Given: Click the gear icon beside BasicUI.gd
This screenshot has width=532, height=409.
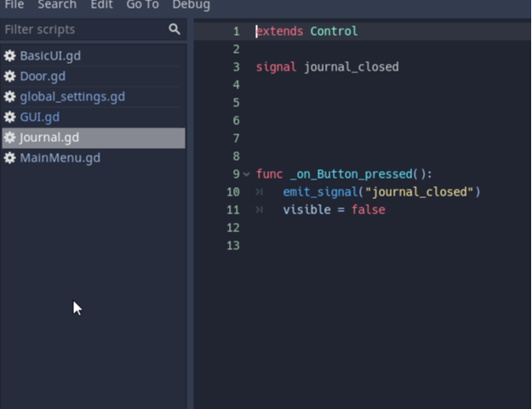Looking at the screenshot, I should 10,55.
